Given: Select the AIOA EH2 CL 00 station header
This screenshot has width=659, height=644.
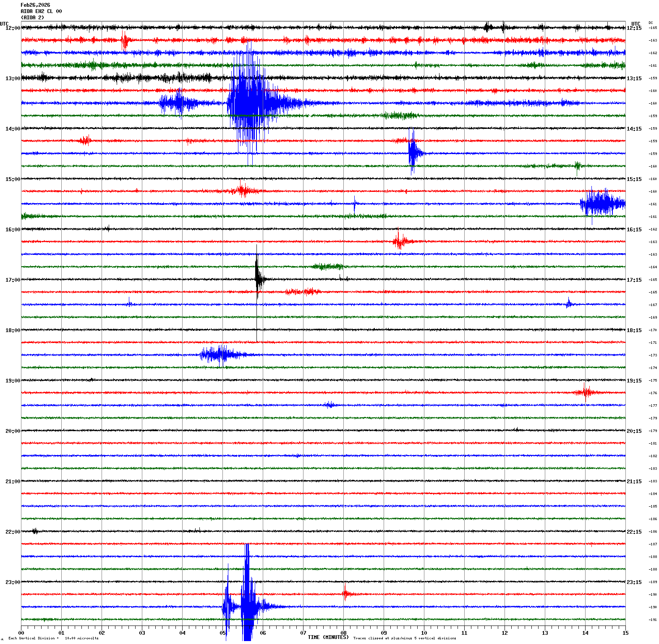Looking at the screenshot, I should 41,11.
